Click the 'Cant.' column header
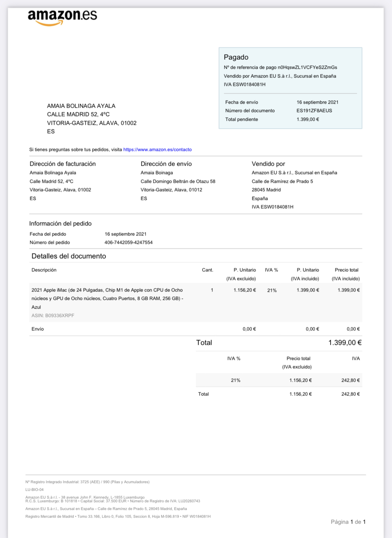Image resolution: width=392 pixels, height=538 pixels. click(208, 270)
